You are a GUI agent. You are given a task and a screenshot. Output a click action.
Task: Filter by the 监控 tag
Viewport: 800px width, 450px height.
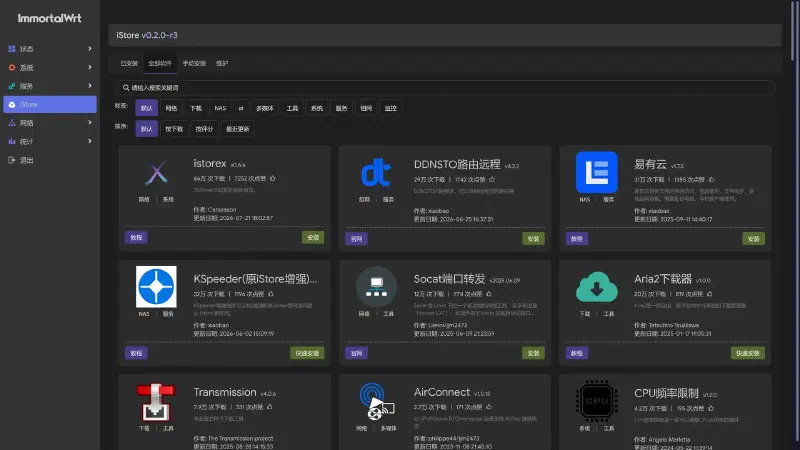pos(390,108)
